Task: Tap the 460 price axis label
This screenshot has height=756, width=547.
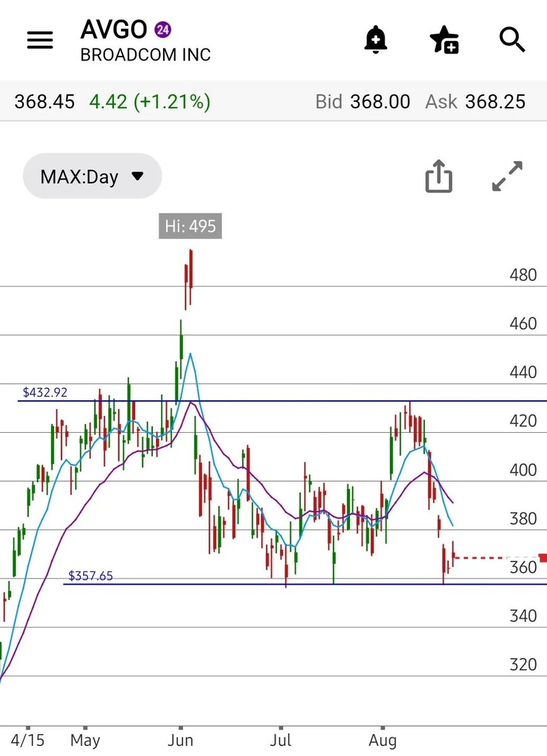Action: click(x=523, y=323)
